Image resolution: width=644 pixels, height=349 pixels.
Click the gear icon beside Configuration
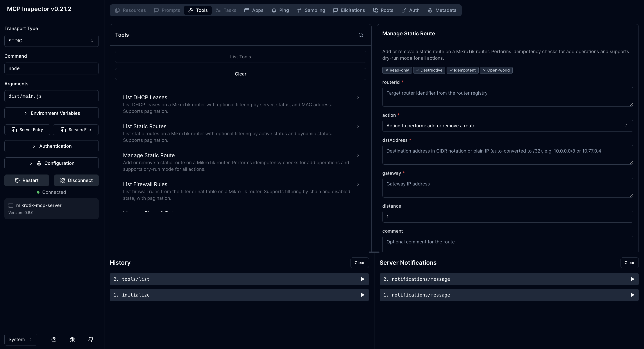tap(39, 163)
